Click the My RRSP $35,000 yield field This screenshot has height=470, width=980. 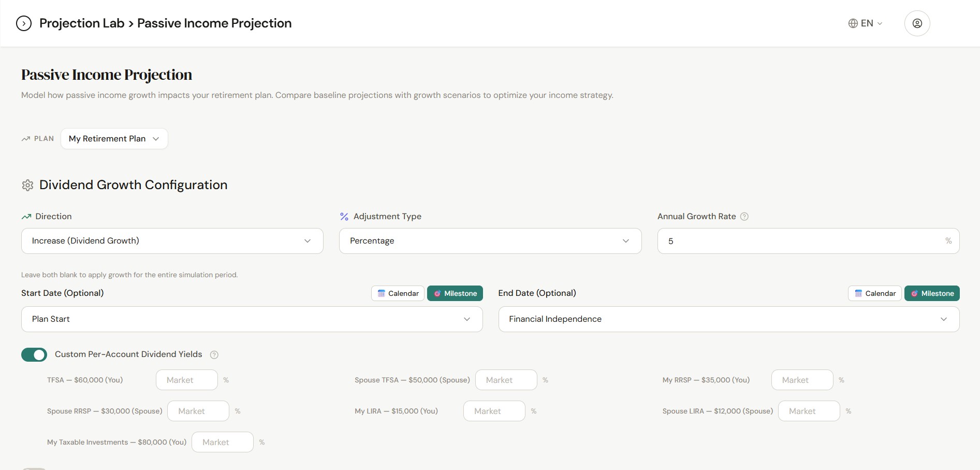click(x=802, y=380)
